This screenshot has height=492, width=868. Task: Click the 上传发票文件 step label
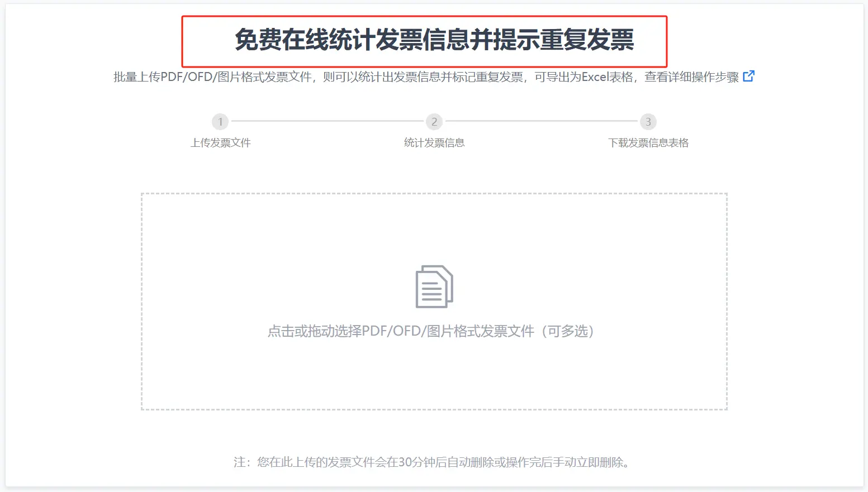click(x=220, y=143)
